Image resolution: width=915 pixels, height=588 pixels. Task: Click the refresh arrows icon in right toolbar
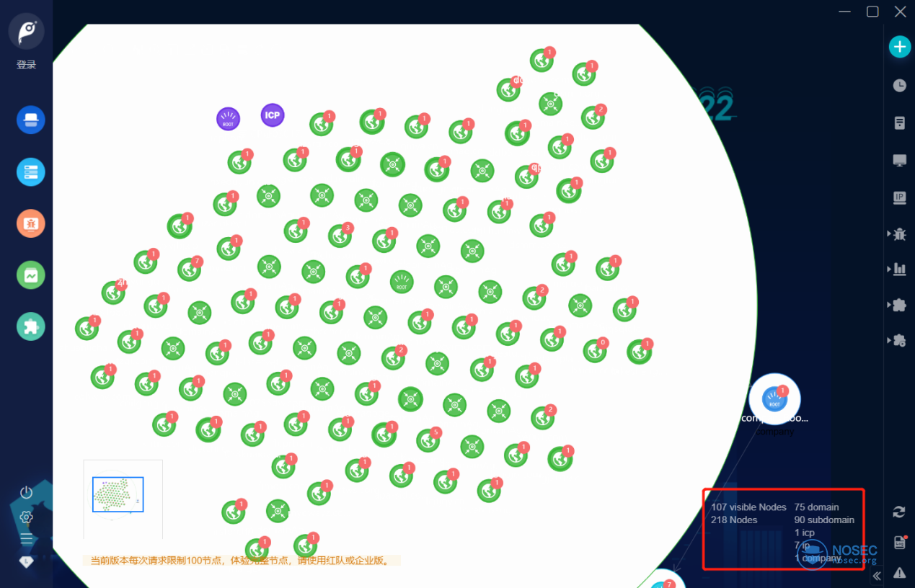[899, 512]
